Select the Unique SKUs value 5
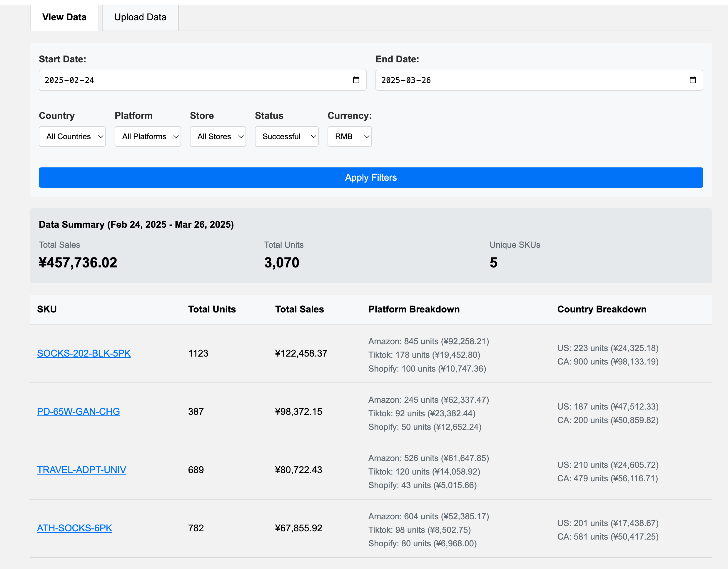This screenshot has height=569, width=728. coord(494,262)
